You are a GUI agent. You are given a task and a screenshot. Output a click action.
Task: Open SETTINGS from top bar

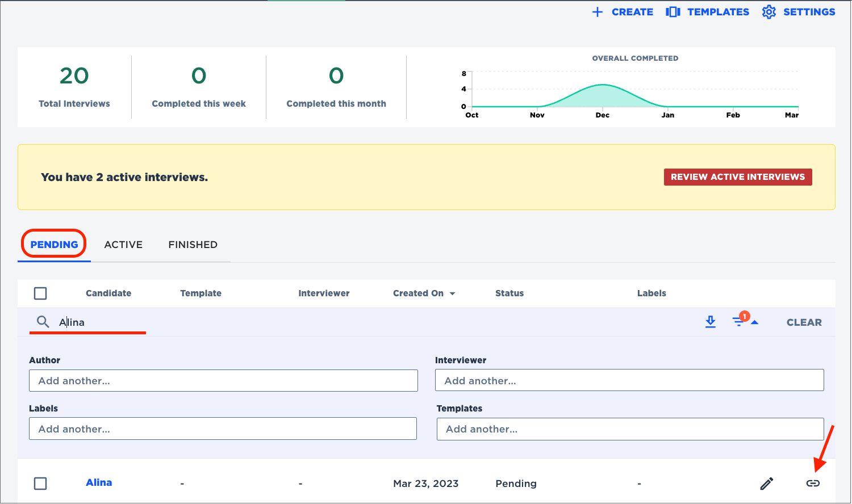[809, 12]
